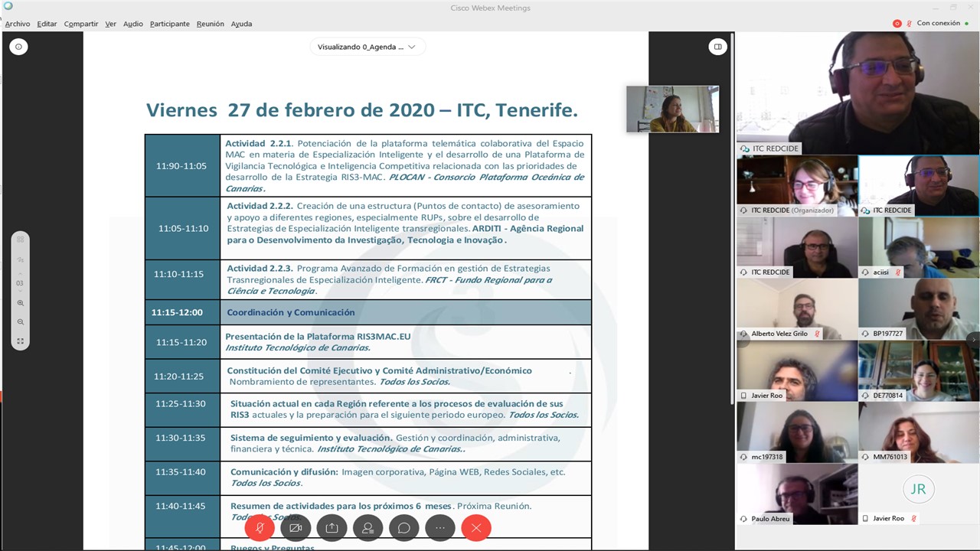The image size is (980, 551).
Task: Select Paulo Abreu's video tile
Action: pos(797,494)
